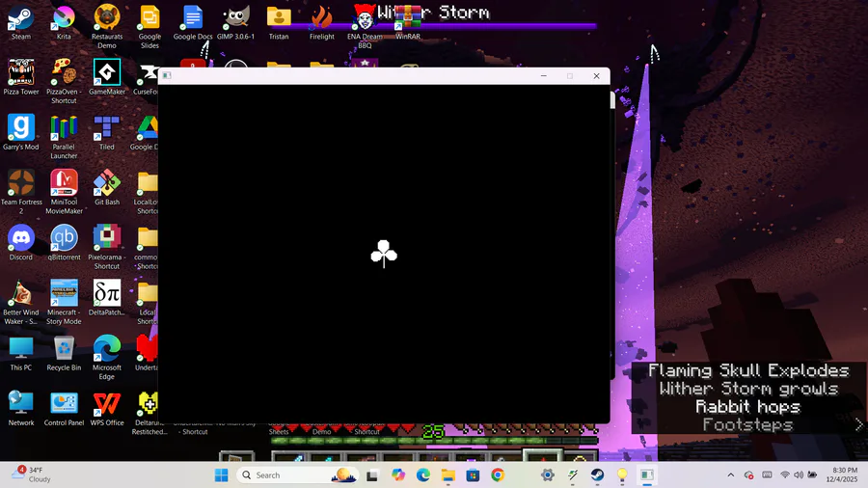Click the taskbar Search box
The width and height of the screenshot is (868, 488).
tap(299, 474)
